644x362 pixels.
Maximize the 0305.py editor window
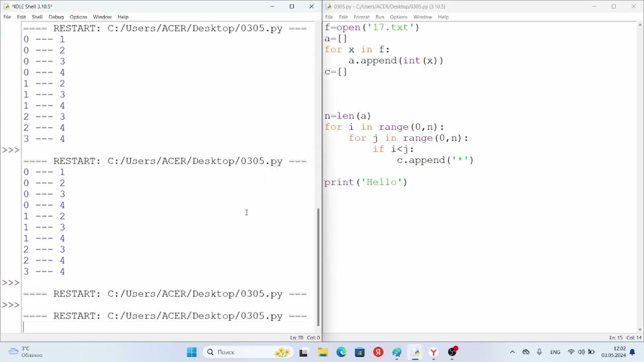[x=614, y=7]
